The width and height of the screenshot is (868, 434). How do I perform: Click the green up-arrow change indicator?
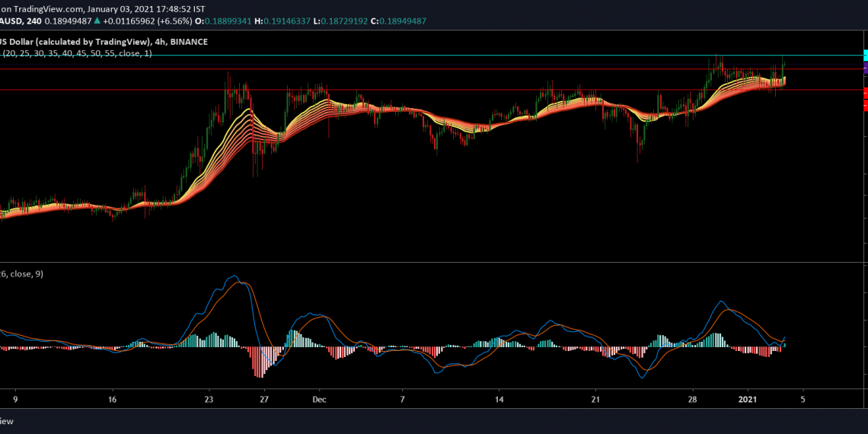97,21
